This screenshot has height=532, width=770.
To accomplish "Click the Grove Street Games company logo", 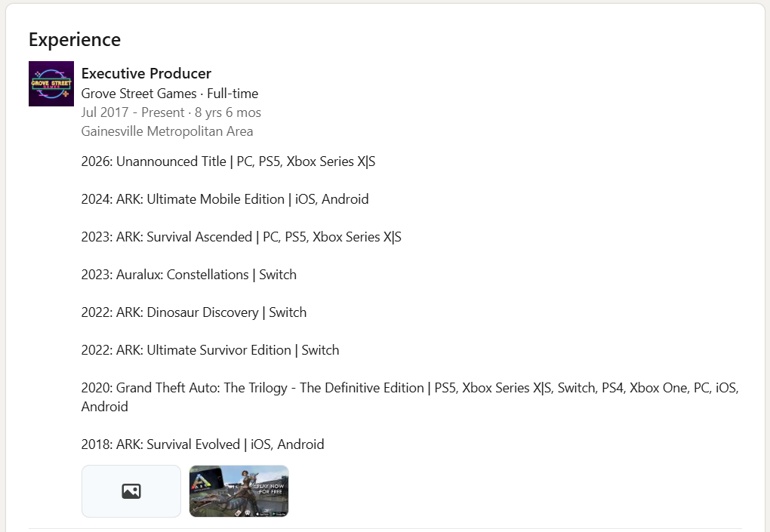I will [51, 84].
